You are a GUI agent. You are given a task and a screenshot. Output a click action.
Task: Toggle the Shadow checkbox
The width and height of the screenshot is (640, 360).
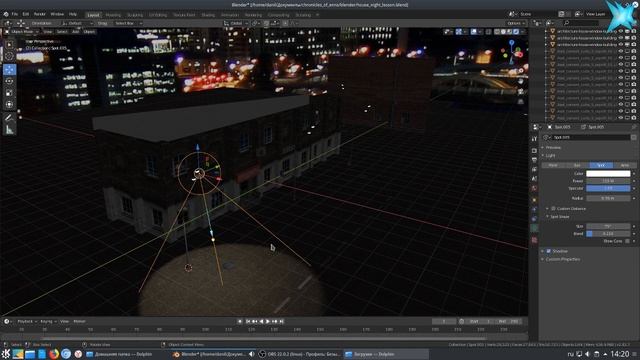[549, 251]
